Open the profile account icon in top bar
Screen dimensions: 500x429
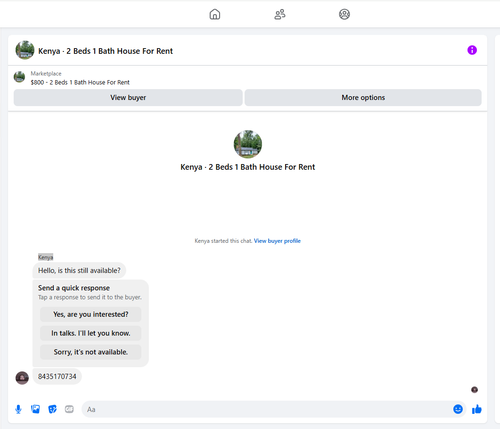(x=344, y=14)
